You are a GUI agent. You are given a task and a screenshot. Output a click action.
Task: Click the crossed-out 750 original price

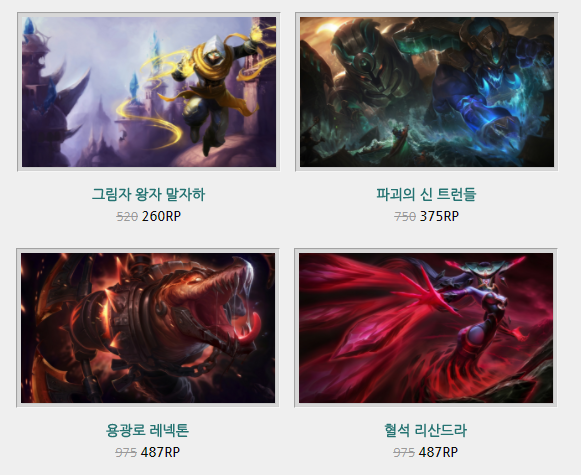point(405,216)
